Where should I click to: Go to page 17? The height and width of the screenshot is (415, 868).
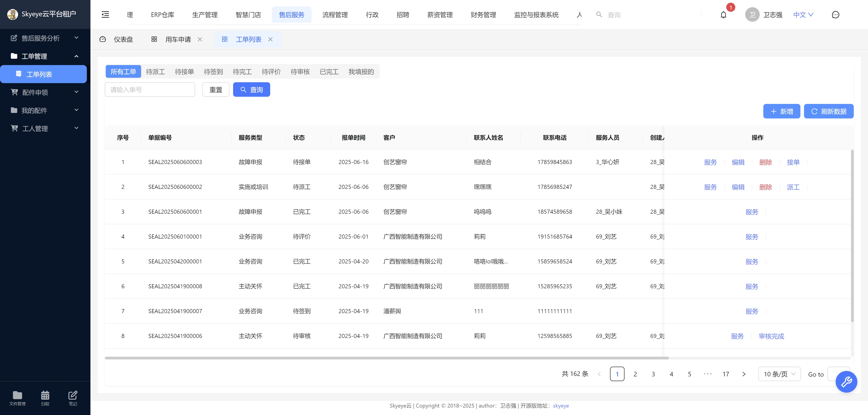click(726, 374)
